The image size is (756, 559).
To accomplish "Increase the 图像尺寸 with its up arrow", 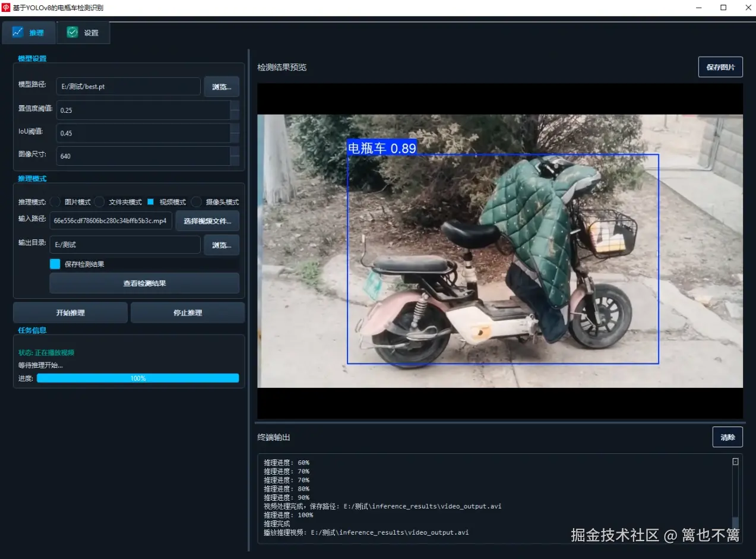I will click(x=235, y=151).
